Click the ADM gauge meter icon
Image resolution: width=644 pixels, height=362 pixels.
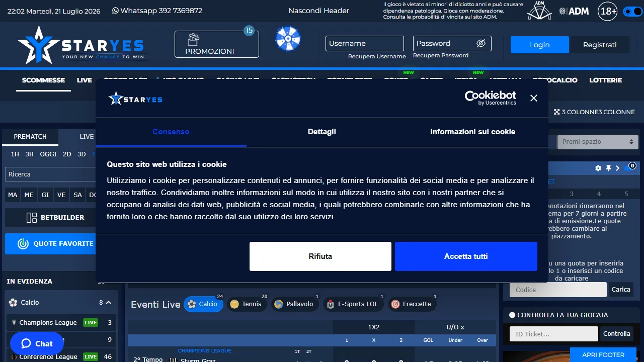click(x=540, y=11)
